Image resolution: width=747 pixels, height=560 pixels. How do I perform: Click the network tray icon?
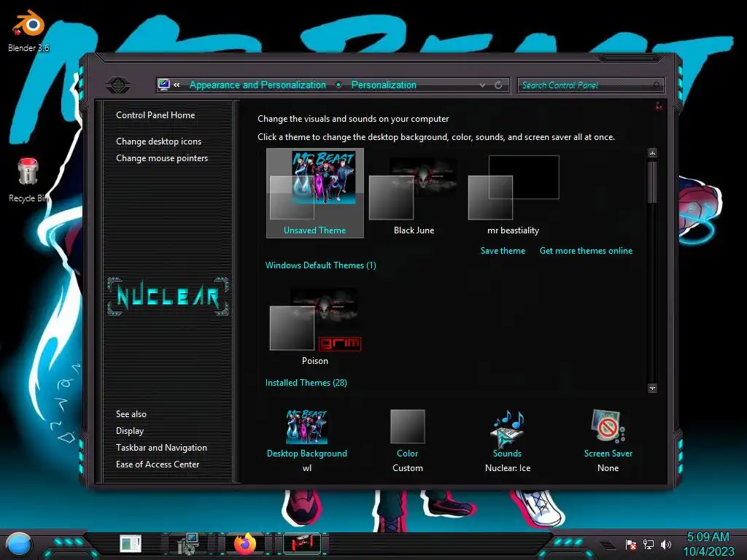click(x=649, y=544)
